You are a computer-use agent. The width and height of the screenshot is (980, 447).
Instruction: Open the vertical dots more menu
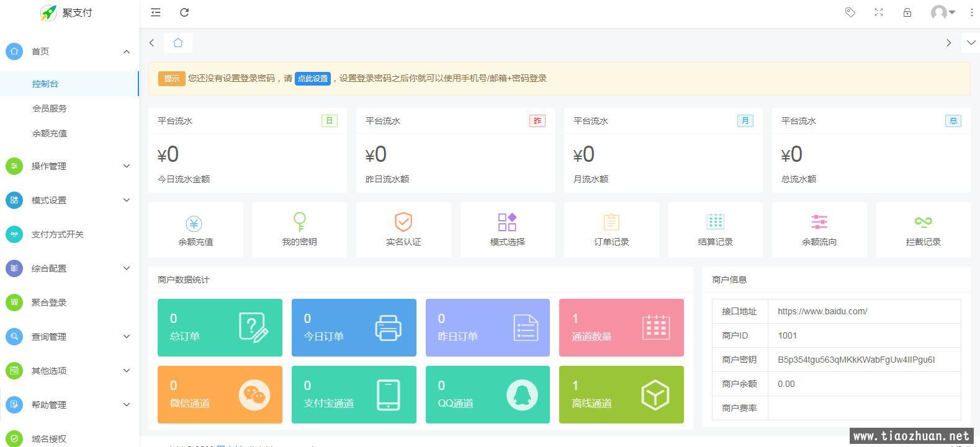pyautogui.click(x=971, y=12)
